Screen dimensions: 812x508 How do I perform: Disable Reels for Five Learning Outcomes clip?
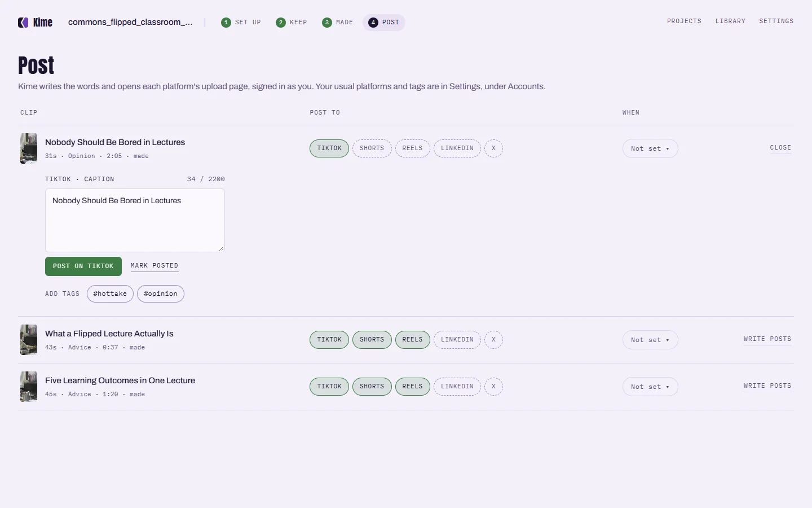coord(413,387)
